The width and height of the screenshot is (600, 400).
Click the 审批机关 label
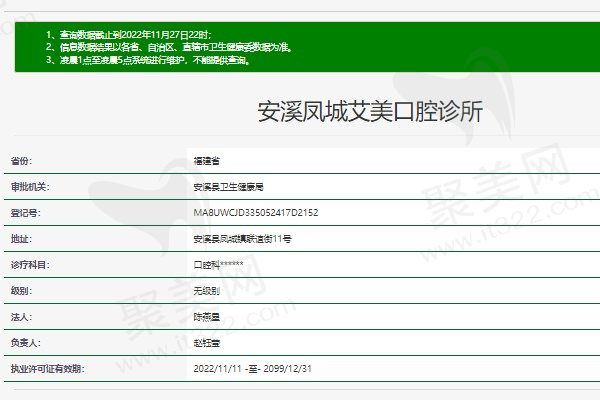30,187
